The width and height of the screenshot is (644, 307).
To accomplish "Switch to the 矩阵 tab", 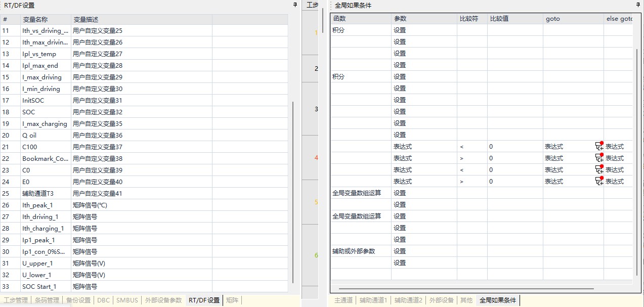I will coord(232,300).
